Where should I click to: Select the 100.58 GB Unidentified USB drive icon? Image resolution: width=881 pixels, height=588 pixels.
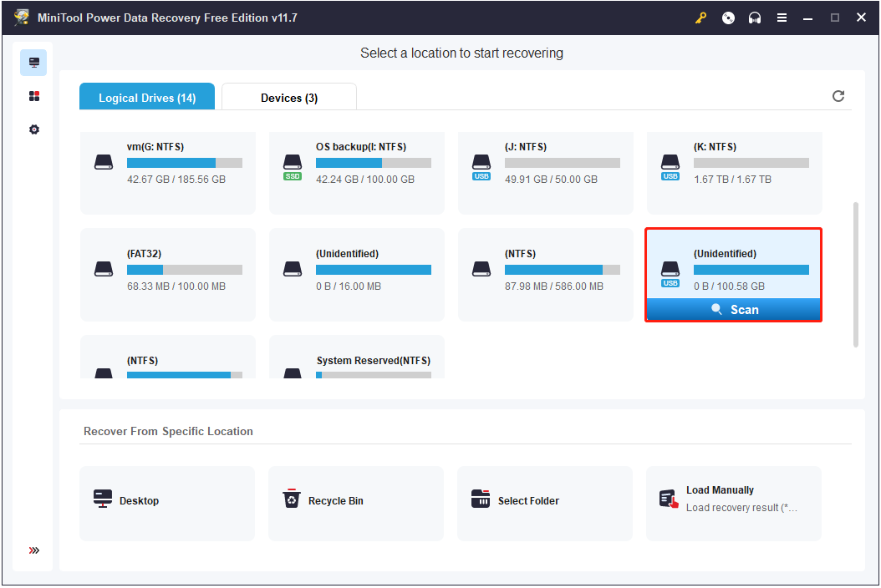click(x=670, y=273)
